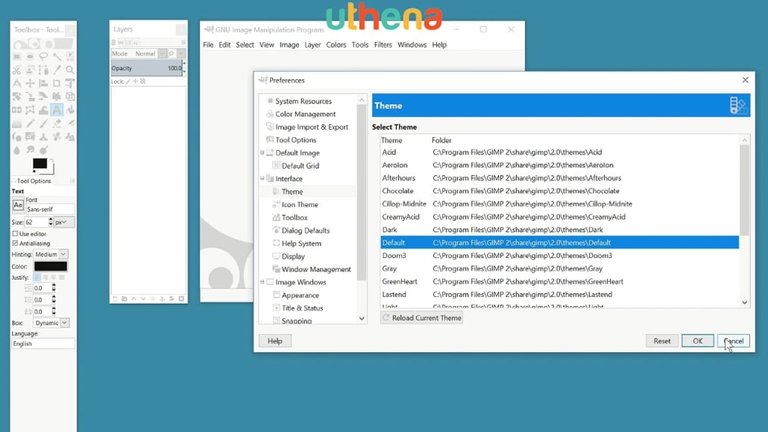Choose the Measure tool
The image size is (768, 432).
[16, 83]
